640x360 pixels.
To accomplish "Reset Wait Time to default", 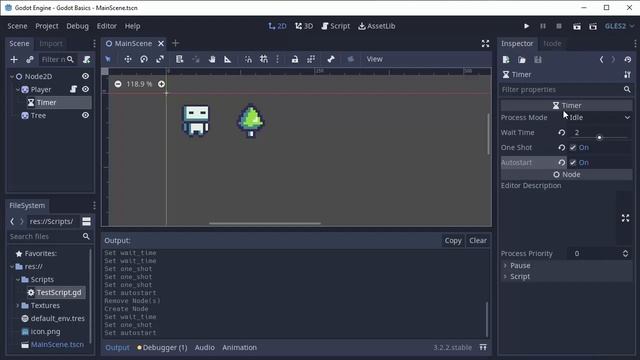I will coord(562,132).
